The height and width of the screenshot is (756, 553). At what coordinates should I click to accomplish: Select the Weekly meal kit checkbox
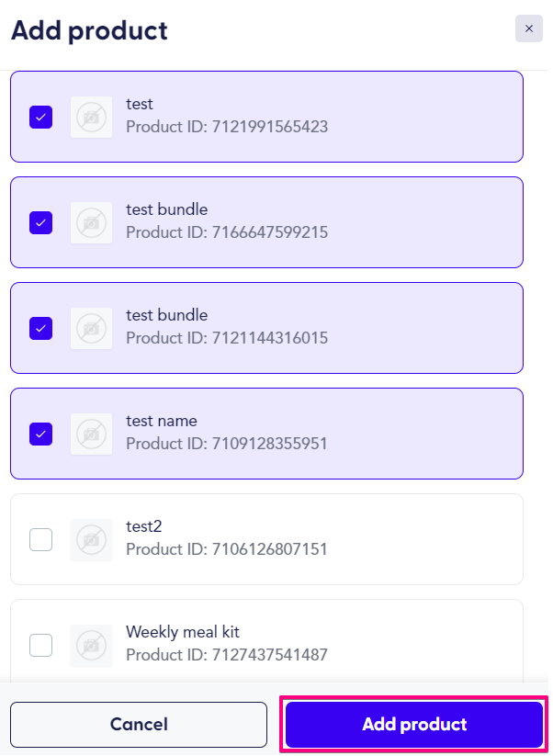point(41,645)
